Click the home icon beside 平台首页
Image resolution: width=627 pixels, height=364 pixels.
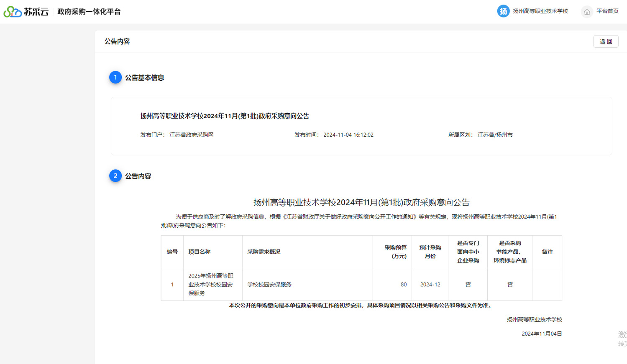tap(587, 12)
